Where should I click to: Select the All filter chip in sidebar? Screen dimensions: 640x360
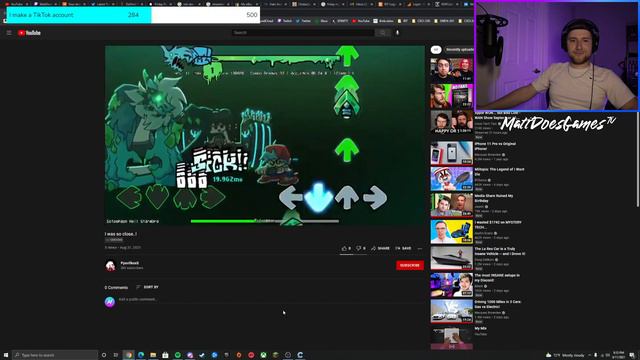436,50
